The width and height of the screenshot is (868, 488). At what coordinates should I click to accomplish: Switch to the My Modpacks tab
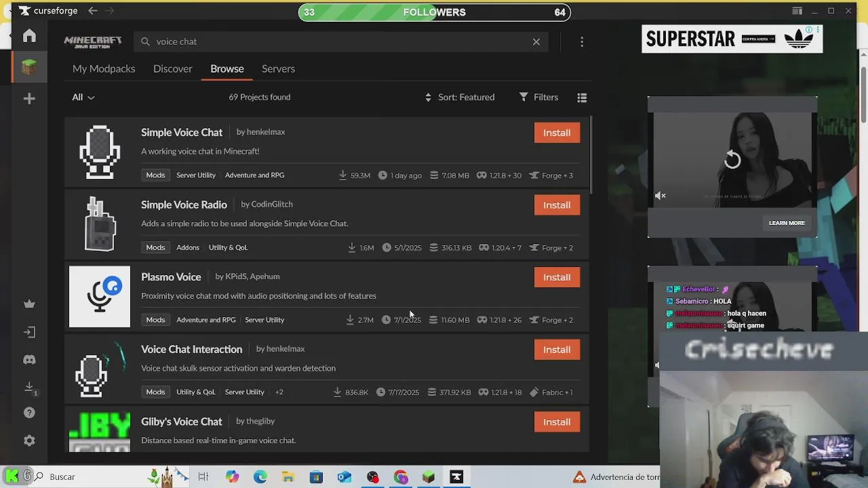(x=104, y=68)
